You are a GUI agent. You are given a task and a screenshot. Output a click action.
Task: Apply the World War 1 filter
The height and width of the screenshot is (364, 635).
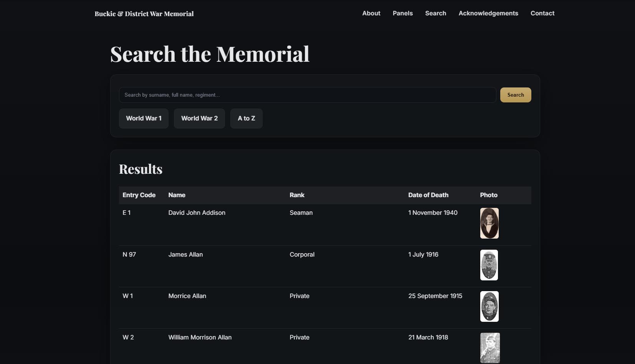[x=144, y=118]
